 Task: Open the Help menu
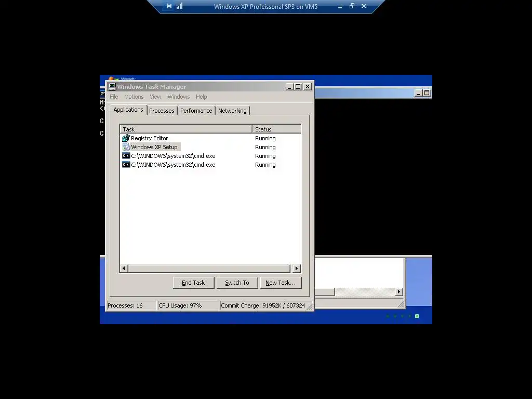point(202,97)
